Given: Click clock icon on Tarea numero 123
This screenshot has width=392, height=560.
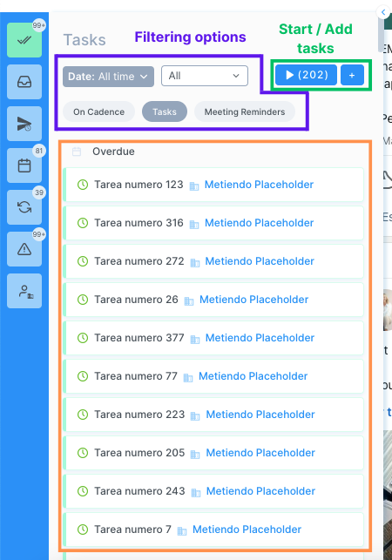Looking at the screenshot, I should pos(83,185).
